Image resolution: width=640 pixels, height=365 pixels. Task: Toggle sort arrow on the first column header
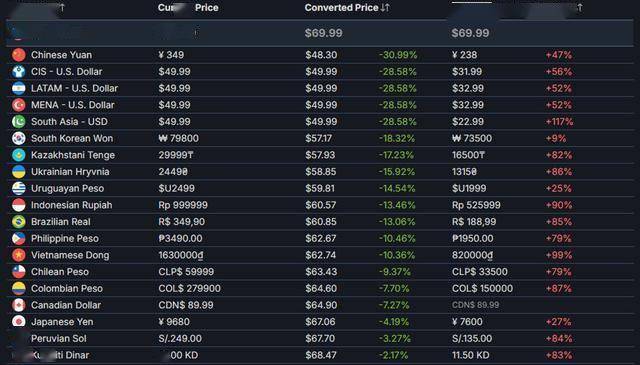(62, 7)
